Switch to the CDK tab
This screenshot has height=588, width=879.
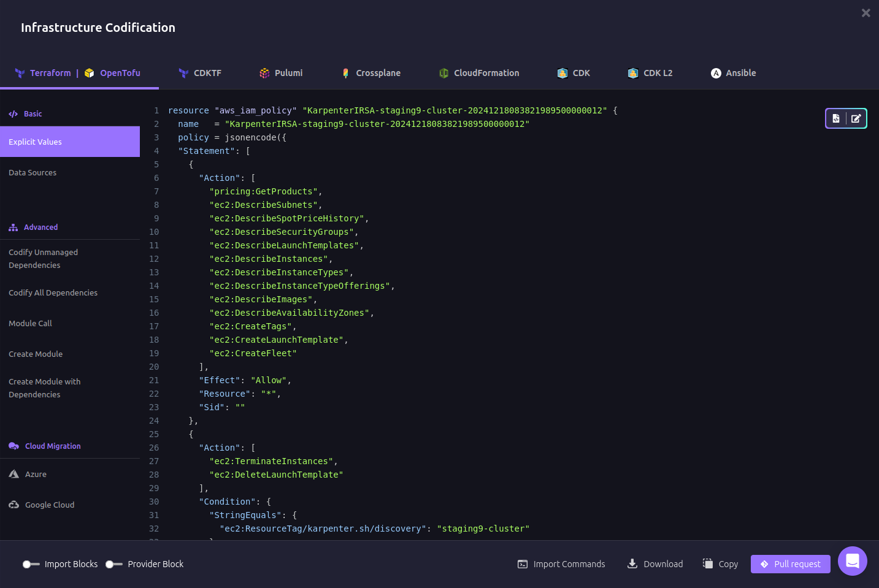(x=574, y=73)
